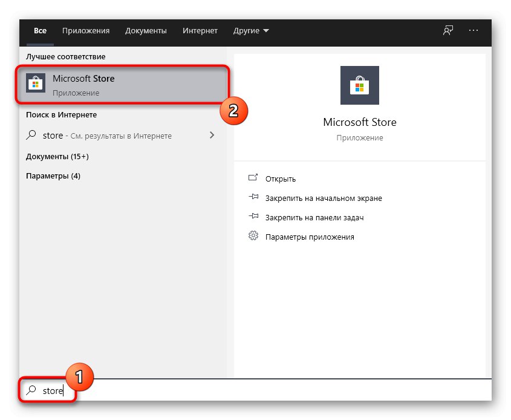Click the search box containing store

click(x=255, y=390)
